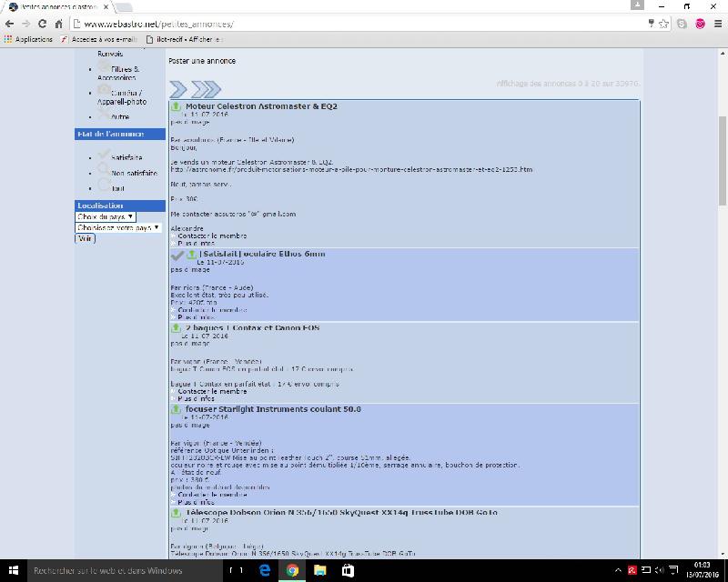Click the saved password key icon
The image size is (728, 582).
(x=651, y=24)
